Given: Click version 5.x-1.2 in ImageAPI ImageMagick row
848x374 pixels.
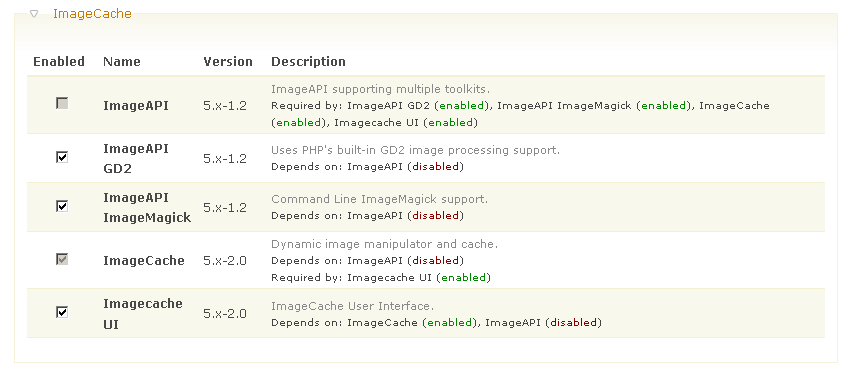Looking at the screenshot, I should [x=225, y=208].
